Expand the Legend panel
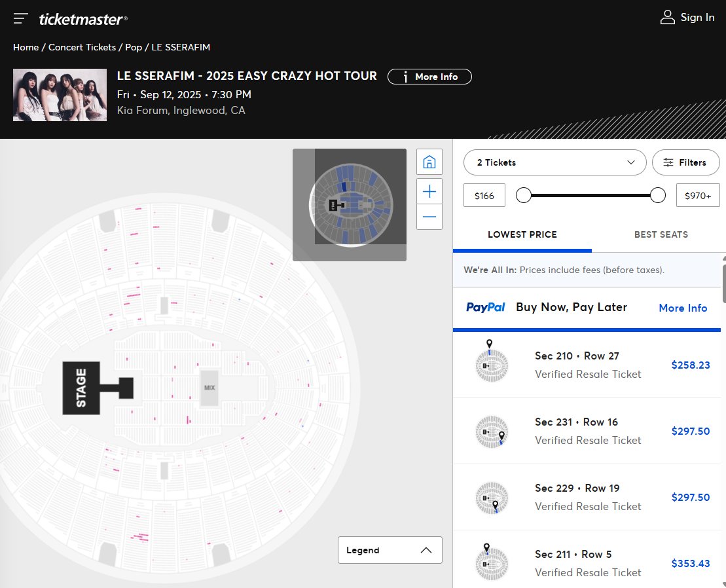726x588 pixels. coord(390,550)
